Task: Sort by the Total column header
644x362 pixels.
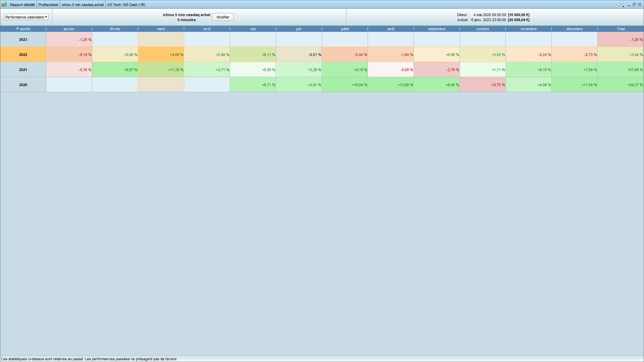Action: [x=621, y=29]
